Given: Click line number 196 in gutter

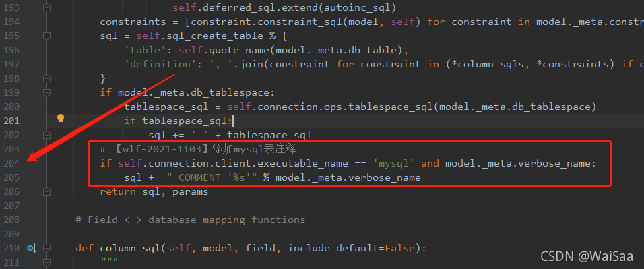Looking at the screenshot, I should [x=11, y=50].
